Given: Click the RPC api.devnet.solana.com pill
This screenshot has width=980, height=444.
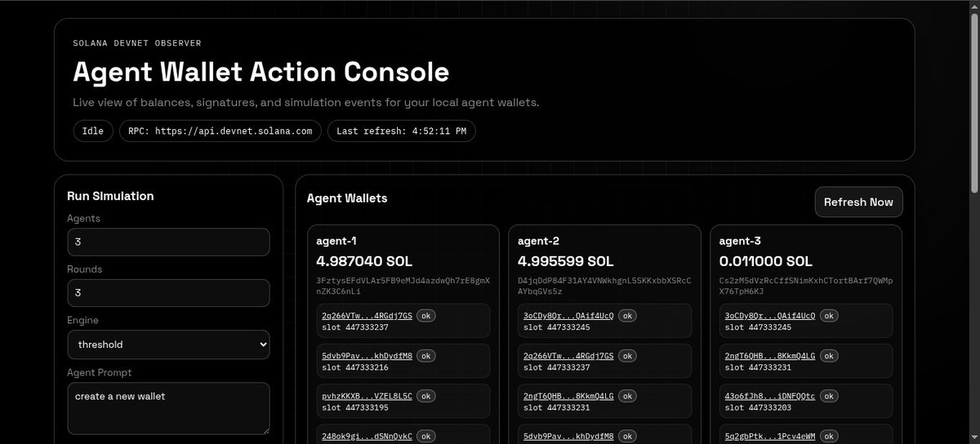Looking at the screenshot, I should [220, 131].
